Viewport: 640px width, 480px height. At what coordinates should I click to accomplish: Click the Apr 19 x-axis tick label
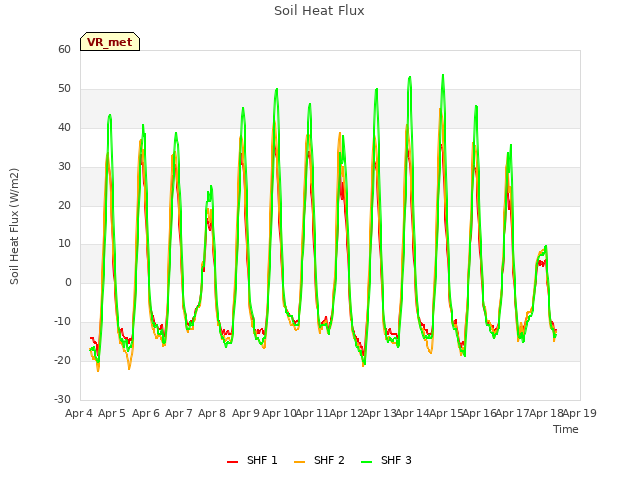pos(580,413)
